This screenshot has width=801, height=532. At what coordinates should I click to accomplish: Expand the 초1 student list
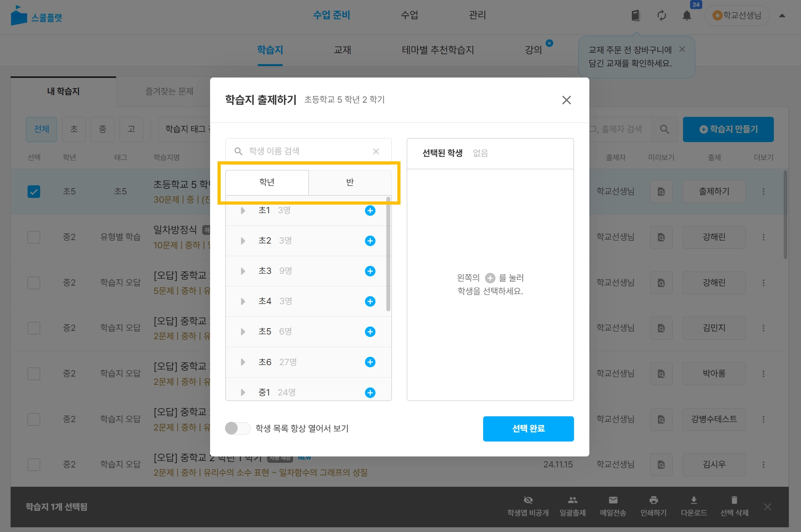click(x=243, y=211)
